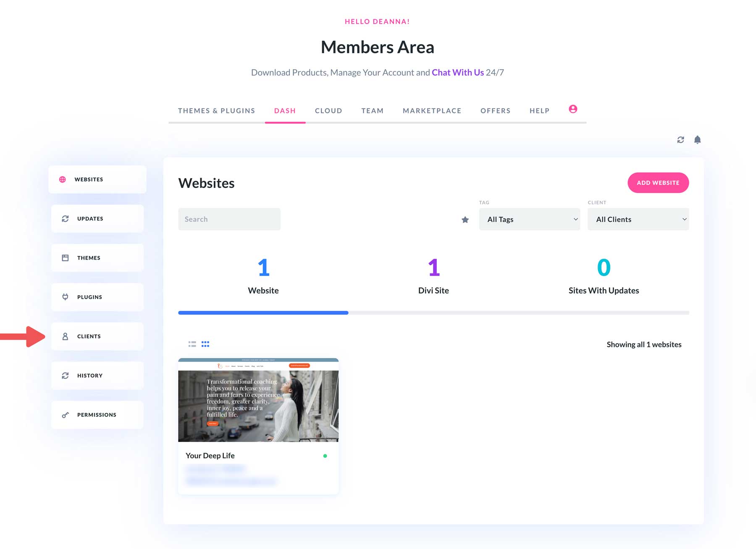Image resolution: width=756 pixels, height=549 pixels.
Task: Open the Websites sidebar section
Action: click(x=97, y=179)
